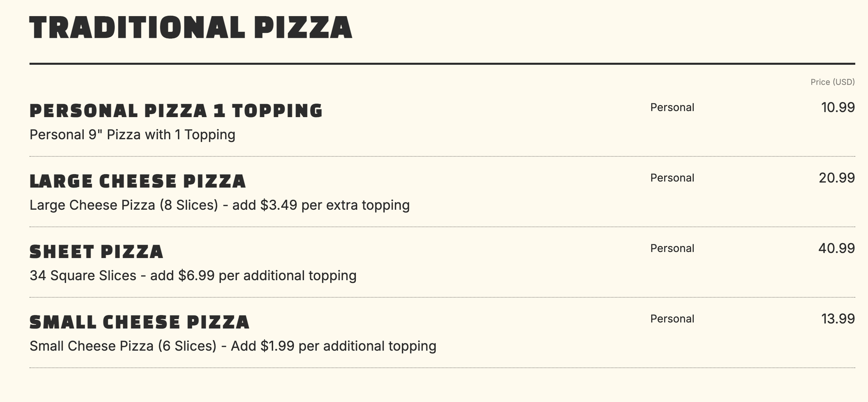
Task: Click the 34 Square Slices description
Action: pyautogui.click(x=193, y=275)
